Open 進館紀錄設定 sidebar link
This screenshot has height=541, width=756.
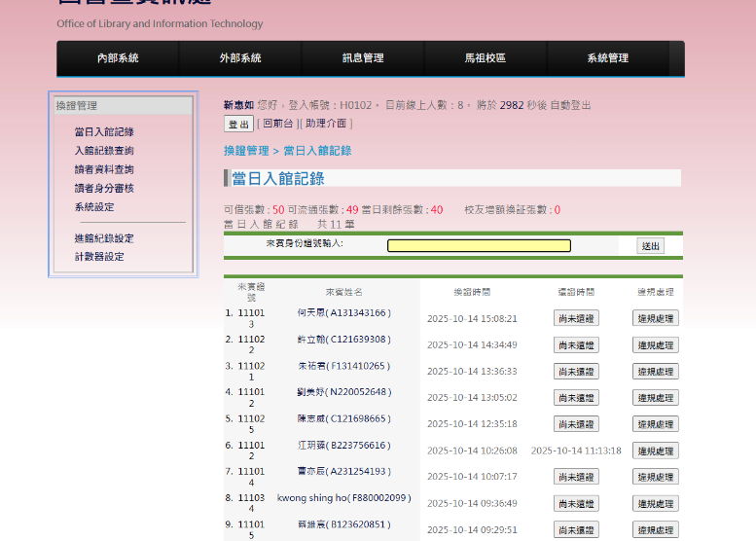point(104,238)
